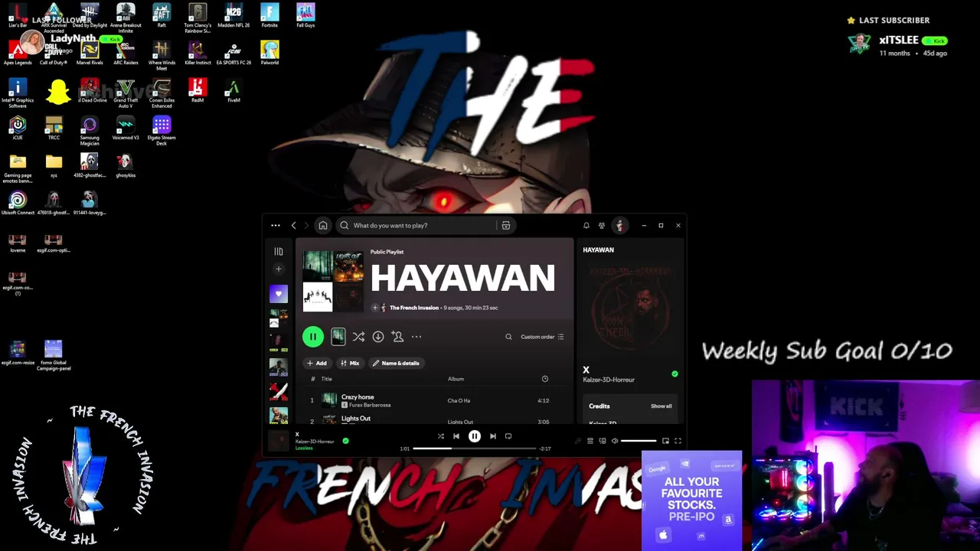Toggle the saved checkmark in the now playing panel
This screenshot has width=980, height=551.
pos(675,374)
